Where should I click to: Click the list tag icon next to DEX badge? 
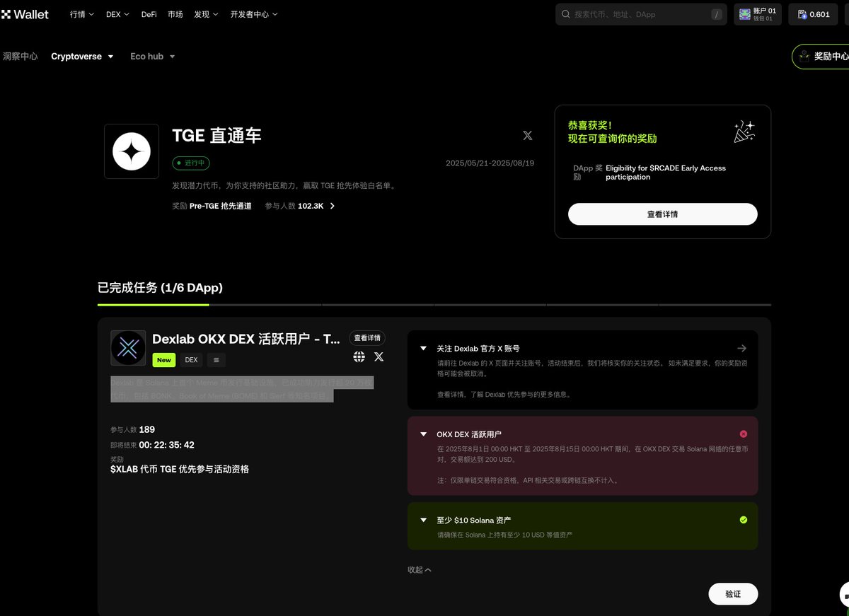click(216, 359)
